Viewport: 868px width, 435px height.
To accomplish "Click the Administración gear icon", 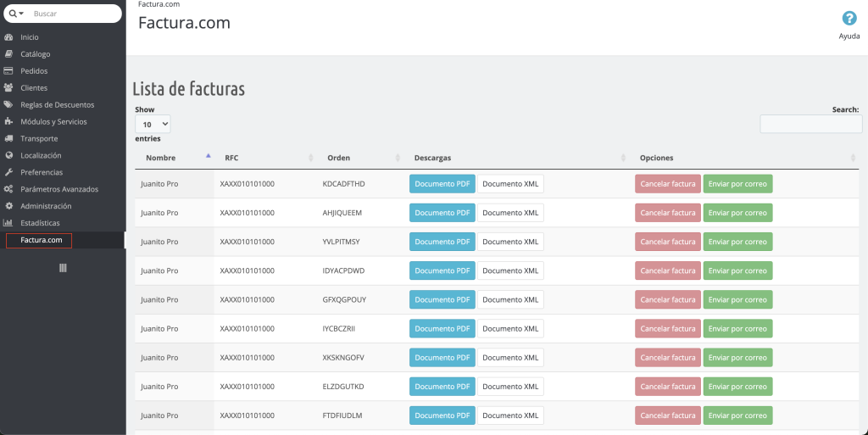I will click(8, 206).
